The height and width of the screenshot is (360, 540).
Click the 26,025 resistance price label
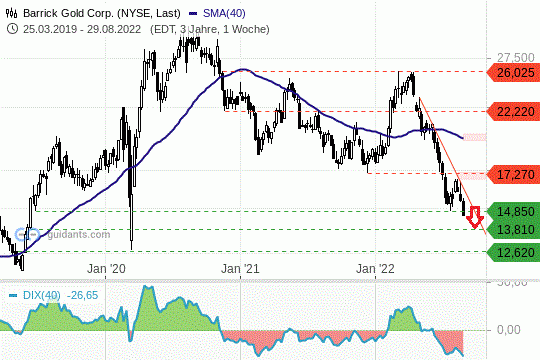[x=513, y=73]
